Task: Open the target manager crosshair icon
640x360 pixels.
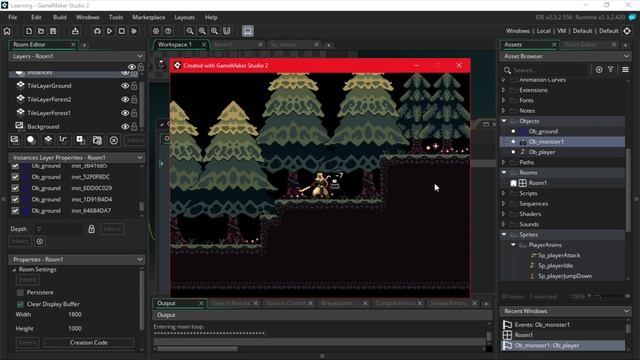Action: pos(627,31)
